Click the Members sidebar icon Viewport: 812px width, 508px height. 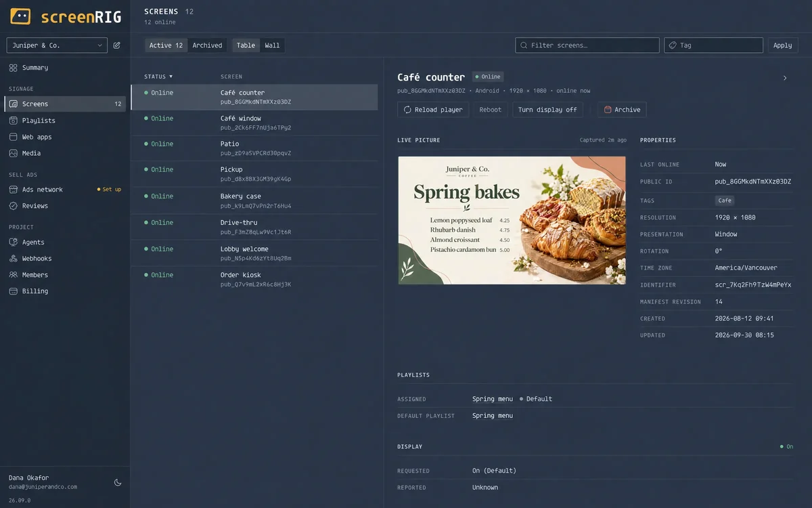tap(14, 275)
